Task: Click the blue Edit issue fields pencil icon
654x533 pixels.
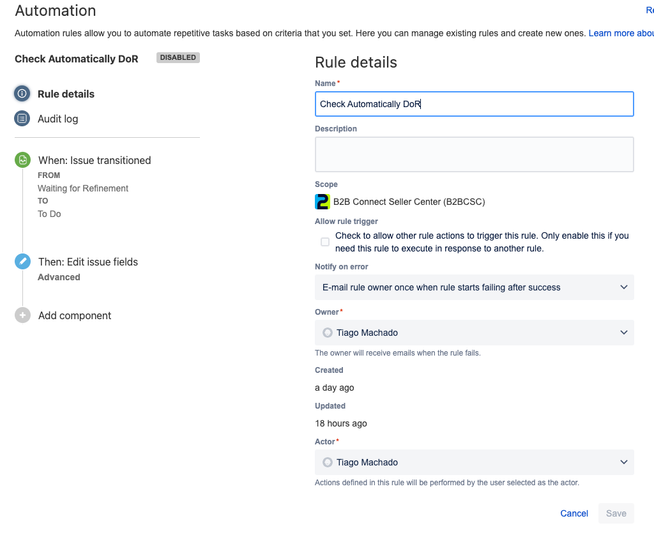Action: pyautogui.click(x=23, y=261)
